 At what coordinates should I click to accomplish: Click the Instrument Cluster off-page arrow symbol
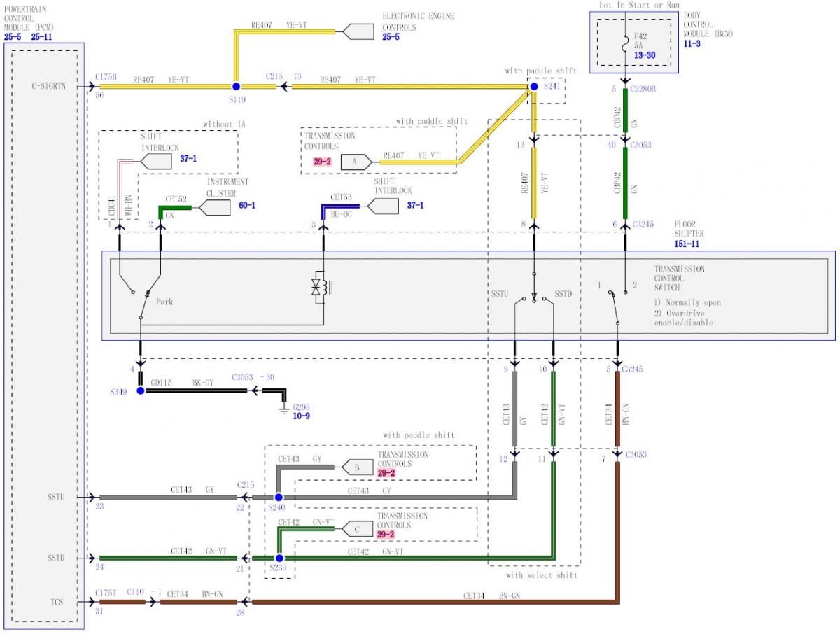(x=214, y=206)
